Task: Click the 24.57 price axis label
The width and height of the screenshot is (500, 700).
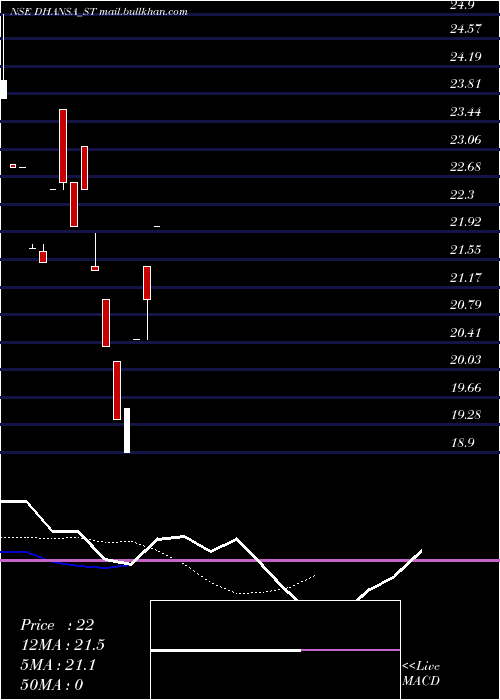Action: click(466, 29)
